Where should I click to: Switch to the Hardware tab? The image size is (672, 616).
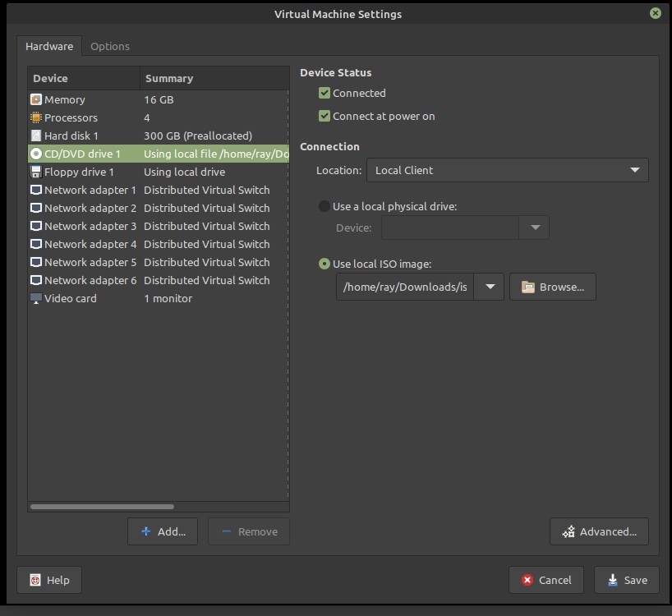[49, 46]
